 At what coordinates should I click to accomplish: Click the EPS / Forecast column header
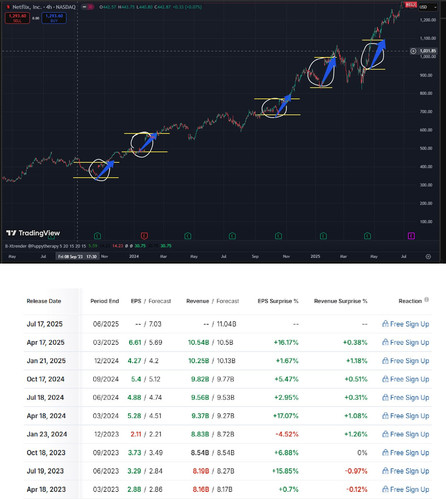tap(151, 301)
